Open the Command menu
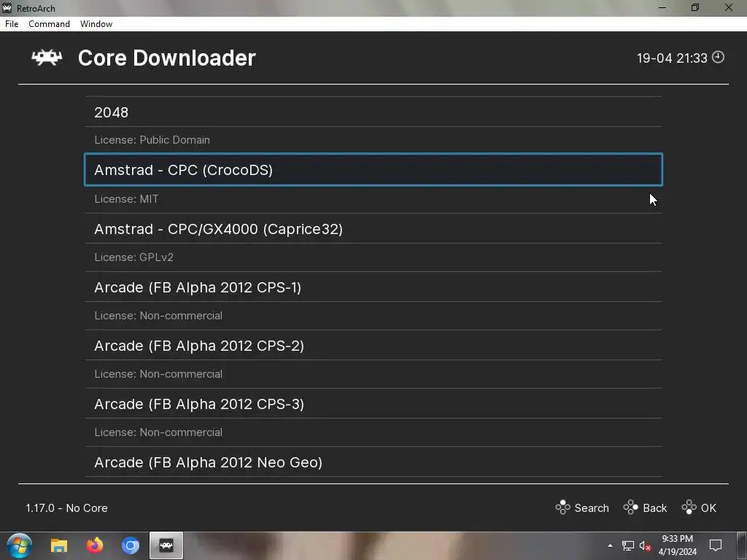Viewport: 747px width, 560px height. pos(49,24)
